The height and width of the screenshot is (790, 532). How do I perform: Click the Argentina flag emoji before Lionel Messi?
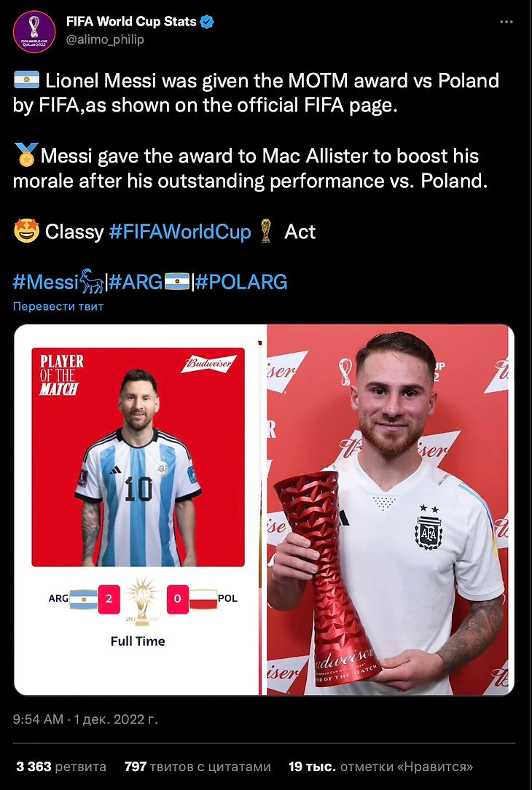click(x=26, y=81)
